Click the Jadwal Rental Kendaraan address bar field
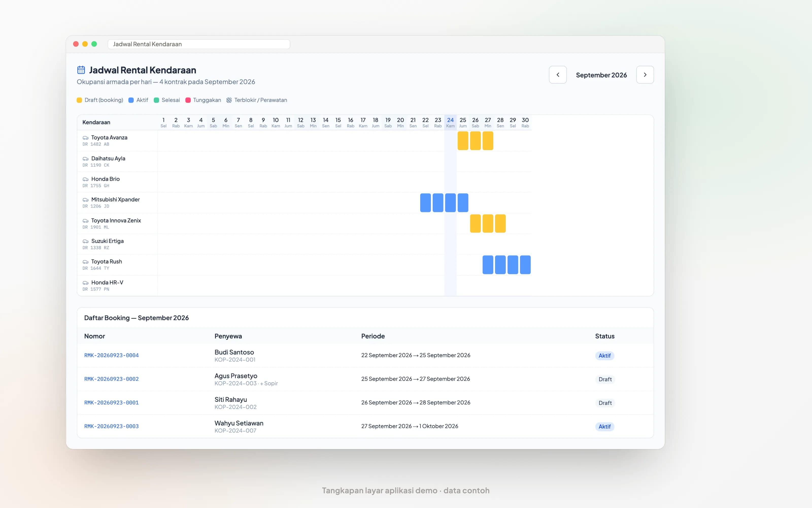 [x=199, y=44]
